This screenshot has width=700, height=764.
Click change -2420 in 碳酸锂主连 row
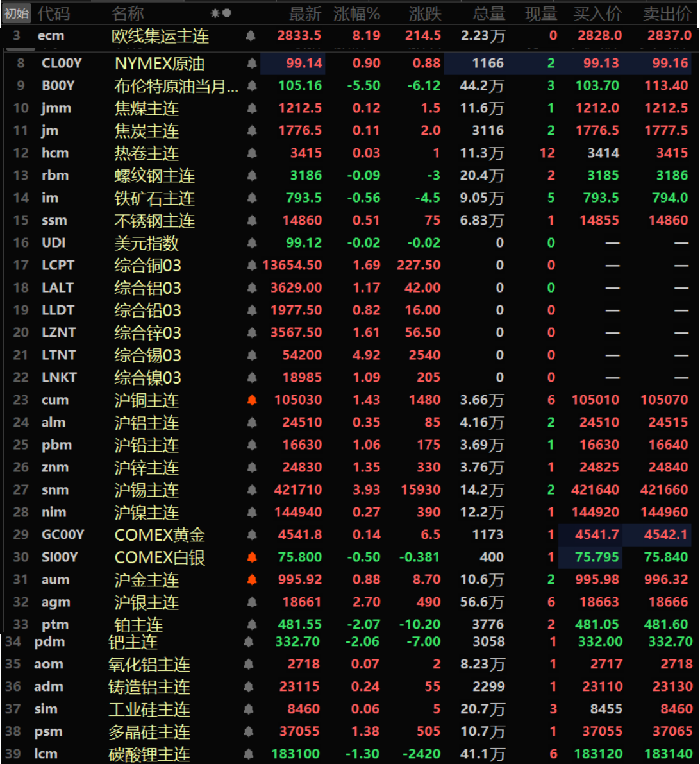tap(422, 754)
